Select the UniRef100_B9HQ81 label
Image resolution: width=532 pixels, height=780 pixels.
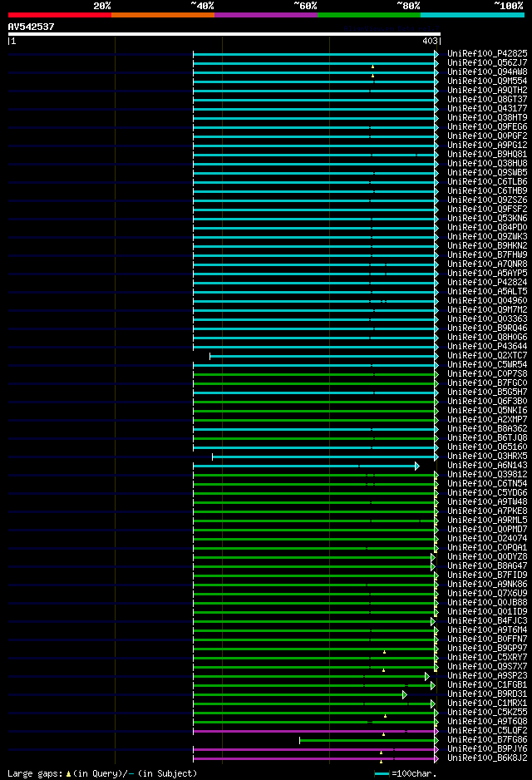coord(487,154)
